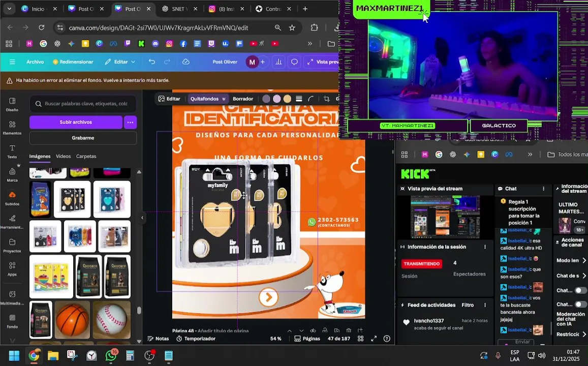The image size is (588, 366).
Task: Lock the current page icon
Action: 325,330
